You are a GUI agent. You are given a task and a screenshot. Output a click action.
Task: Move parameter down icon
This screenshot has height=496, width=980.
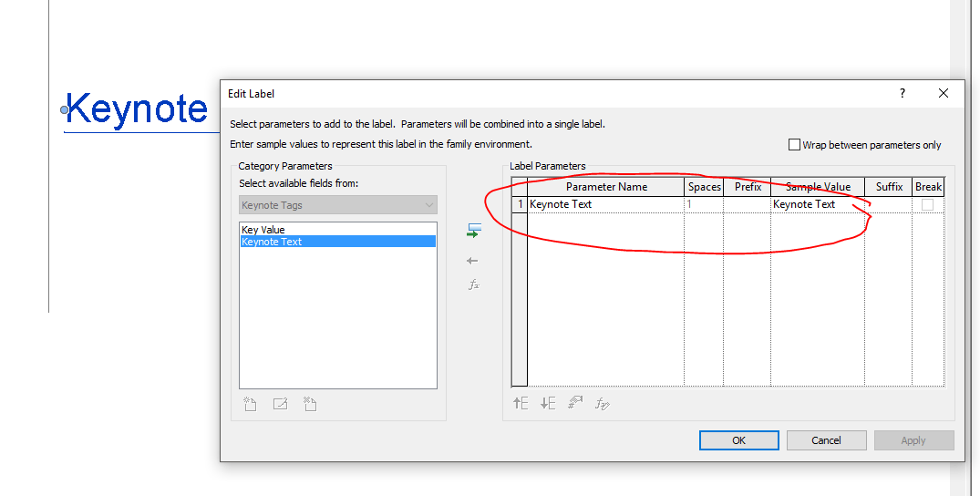tap(548, 403)
